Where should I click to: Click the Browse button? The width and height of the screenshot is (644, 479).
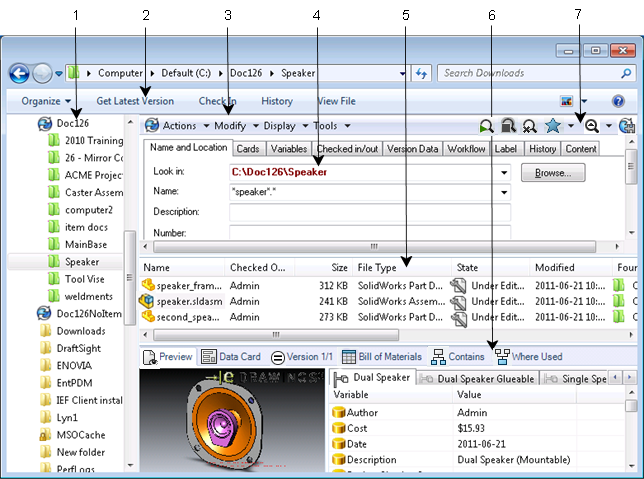(x=552, y=172)
